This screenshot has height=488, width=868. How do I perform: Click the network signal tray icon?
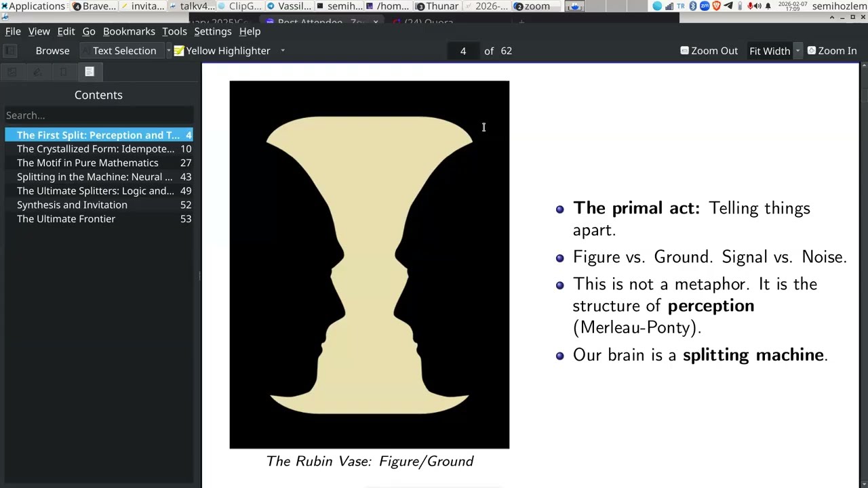pyautogui.click(x=669, y=6)
